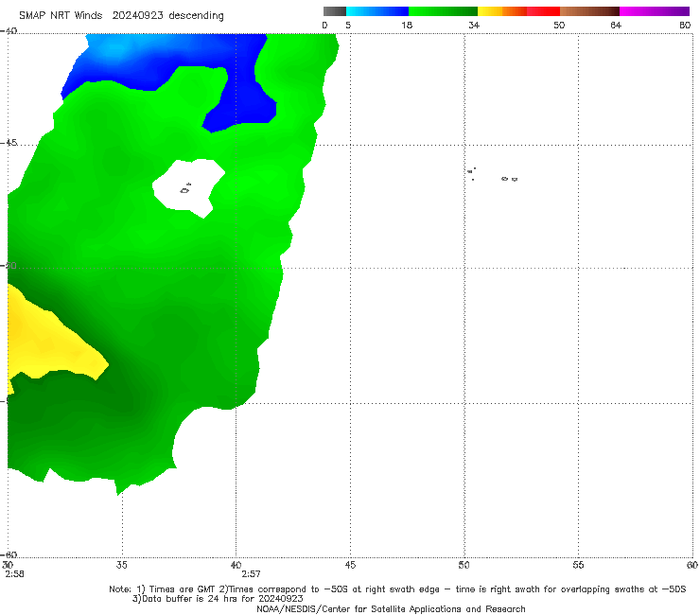Screen dimensions: 700x615
Task: Click the '30' longitude axis label
Action: (x=8, y=565)
